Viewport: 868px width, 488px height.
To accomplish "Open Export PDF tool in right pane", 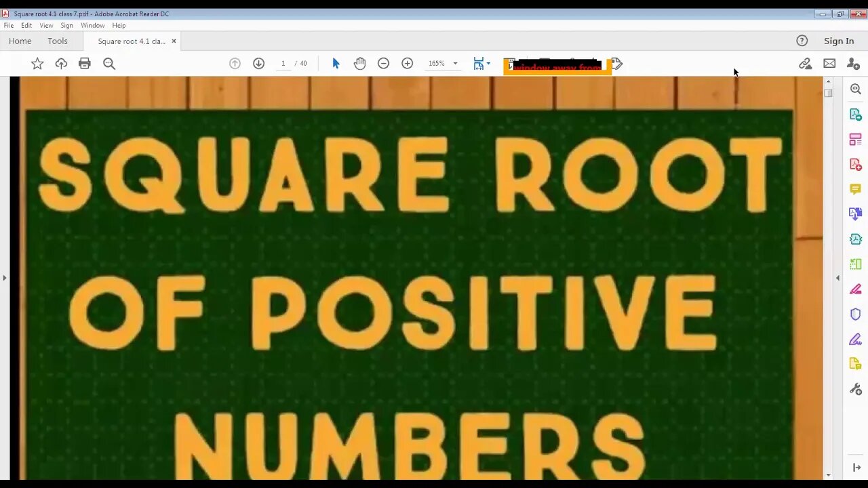I will coord(856,115).
